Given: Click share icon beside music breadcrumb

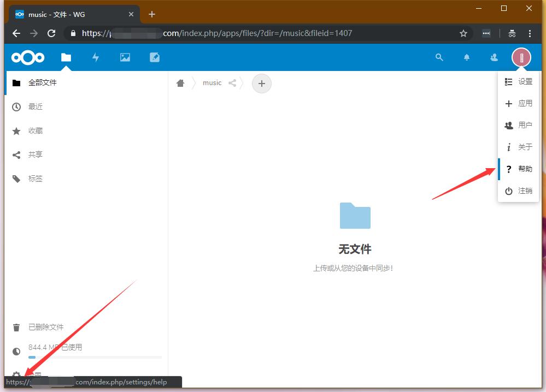Looking at the screenshot, I should [232, 83].
